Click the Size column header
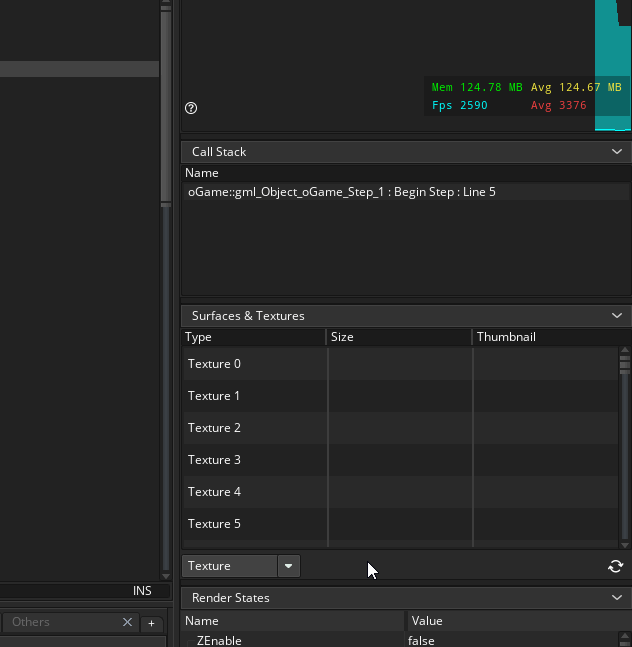Screen dimensions: 632x647 tap(342, 337)
